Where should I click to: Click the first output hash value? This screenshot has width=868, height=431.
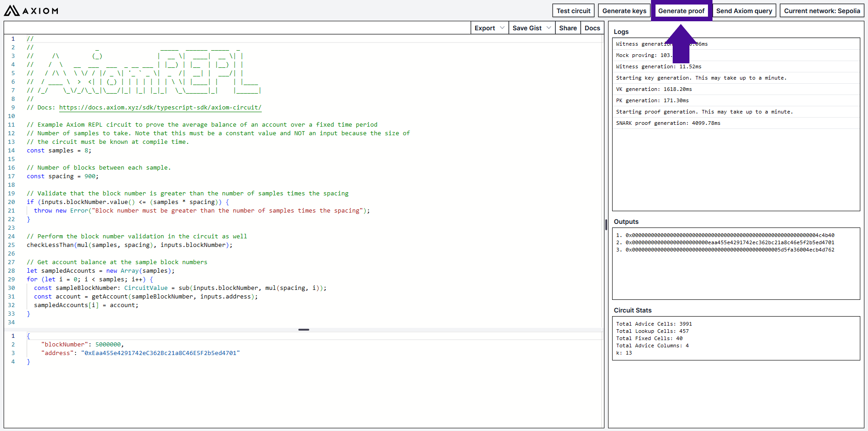click(x=730, y=235)
